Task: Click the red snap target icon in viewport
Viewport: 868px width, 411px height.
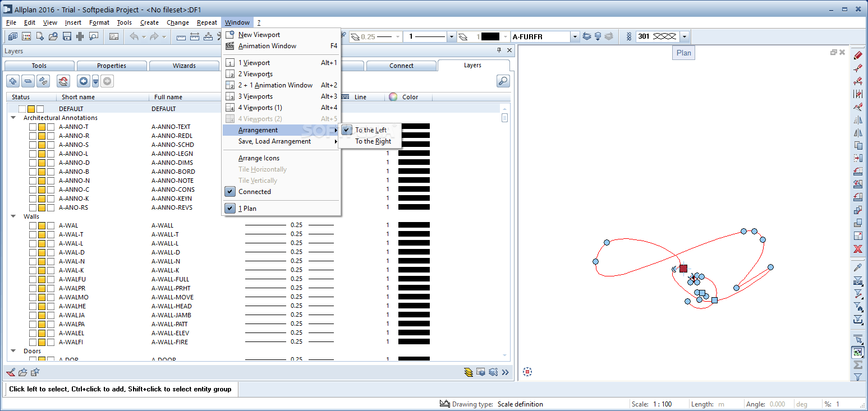Action: pyautogui.click(x=527, y=372)
